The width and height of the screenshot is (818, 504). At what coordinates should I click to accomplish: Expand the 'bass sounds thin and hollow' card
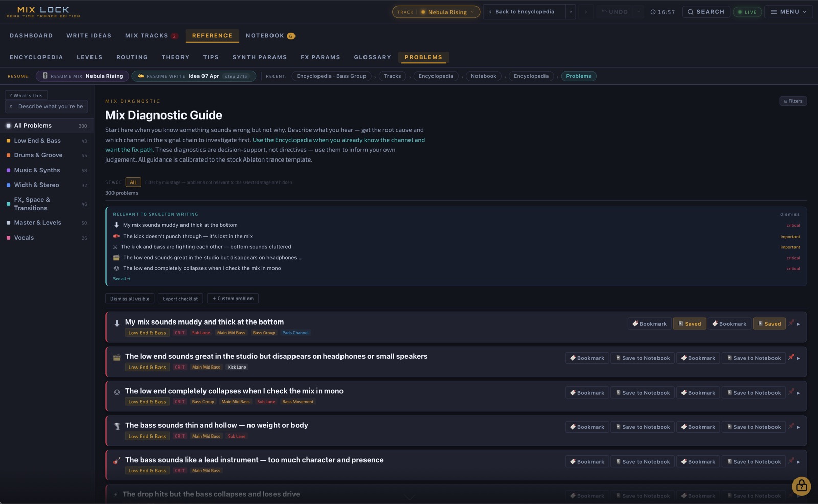(x=798, y=427)
